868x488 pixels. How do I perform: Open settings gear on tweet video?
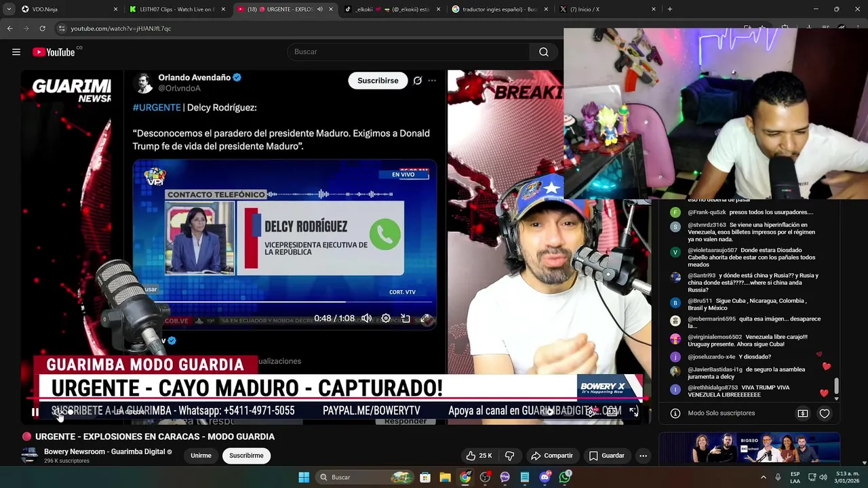click(x=386, y=319)
